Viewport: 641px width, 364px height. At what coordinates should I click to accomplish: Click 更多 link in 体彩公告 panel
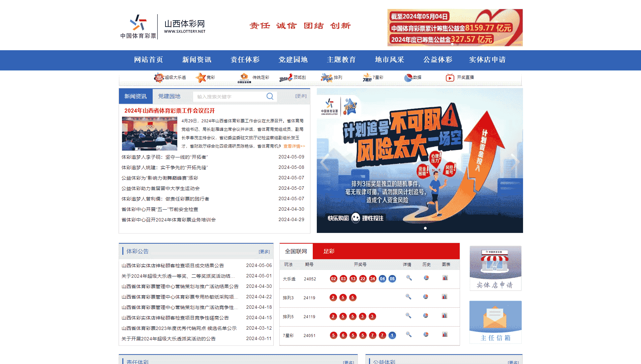click(x=264, y=252)
